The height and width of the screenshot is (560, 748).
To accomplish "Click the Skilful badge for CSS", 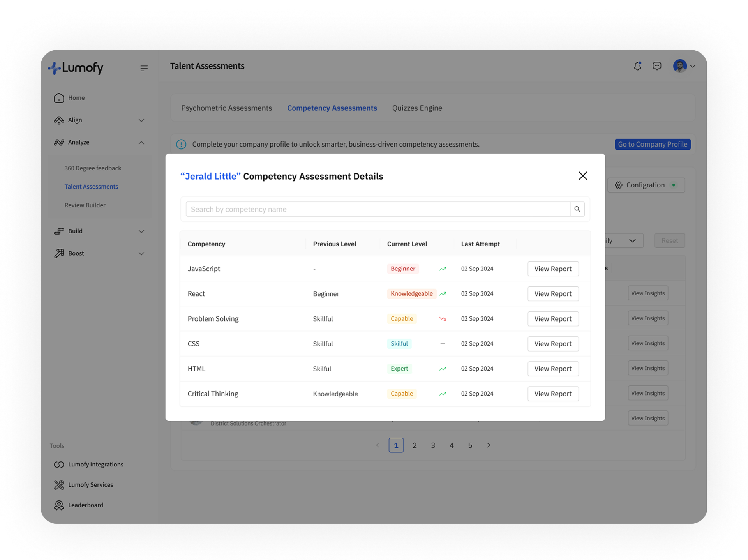I will point(399,344).
